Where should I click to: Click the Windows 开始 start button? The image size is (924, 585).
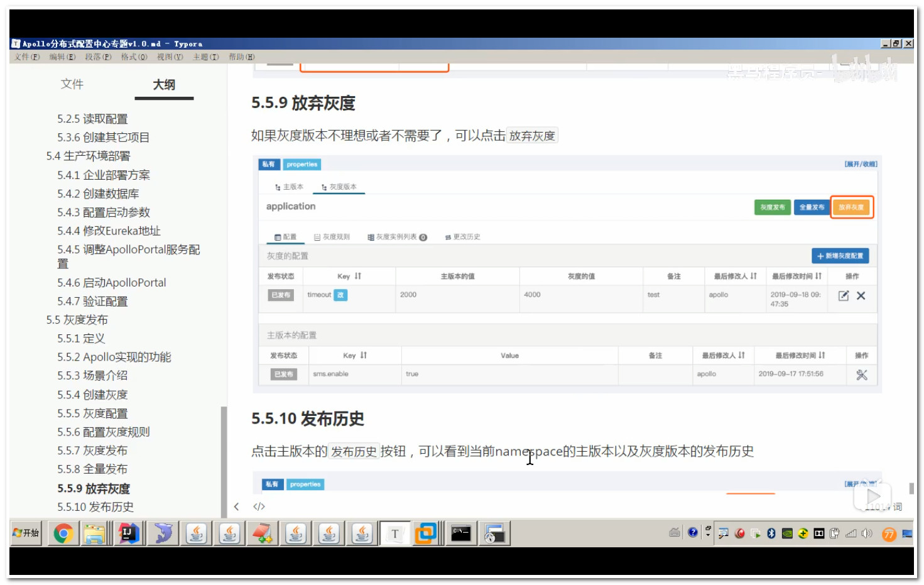[x=26, y=533]
